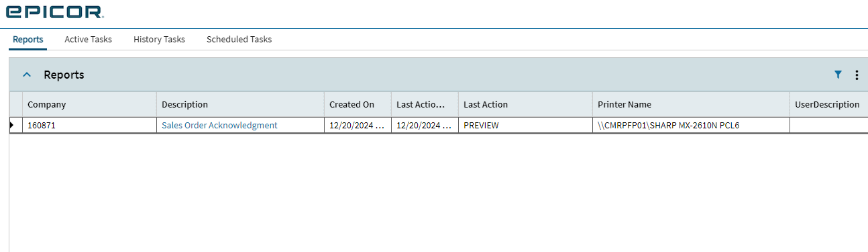
Task: Select the empty UserDescription cell in first row
Action: click(828, 125)
